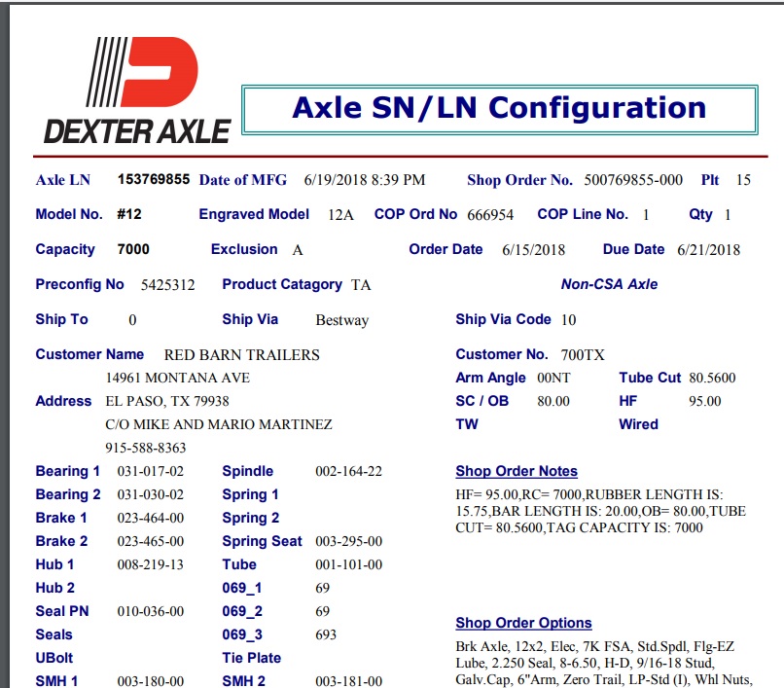Image resolution: width=784 pixels, height=688 pixels.
Task: Click the Dexter Axle logo
Action: [x=136, y=91]
